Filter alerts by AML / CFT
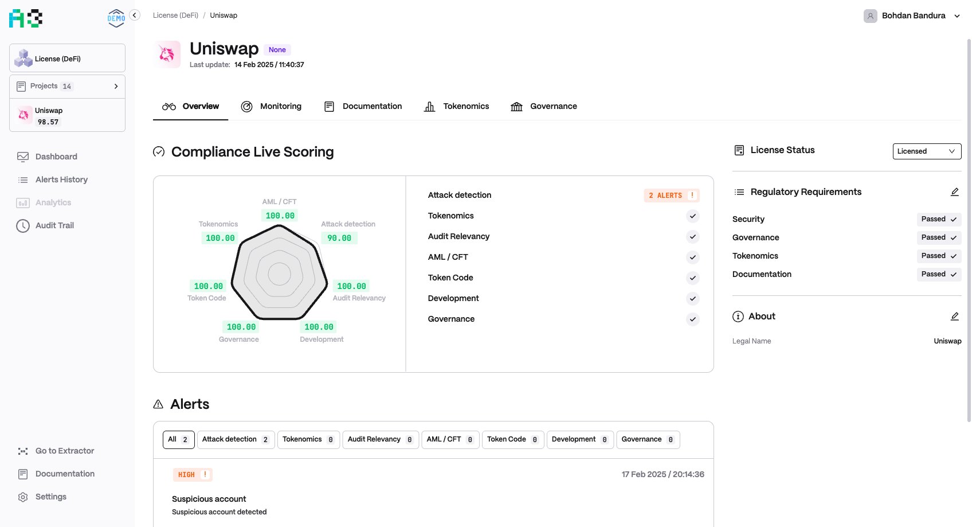Image resolution: width=980 pixels, height=527 pixels. pyautogui.click(x=450, y=440)
